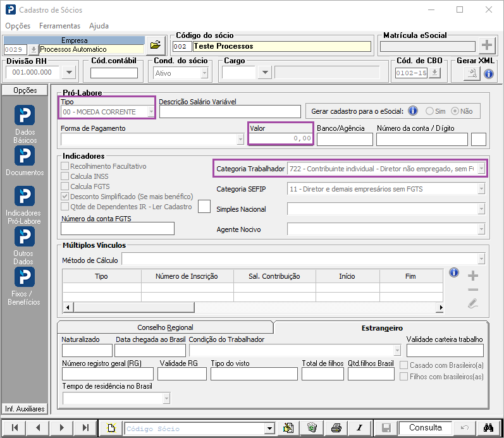504x438 pixels.
Task: Add a new vínculo with plus icon
Action: (x=472, y=276)
